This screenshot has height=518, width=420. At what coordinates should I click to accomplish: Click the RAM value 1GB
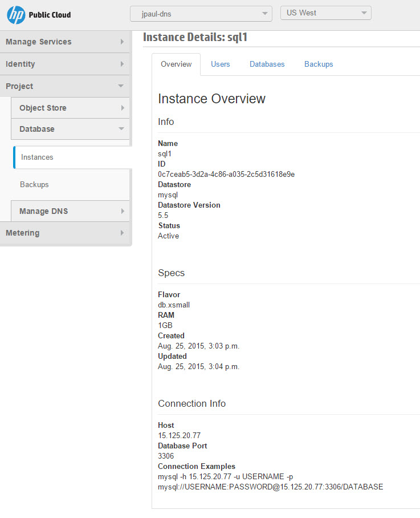165,325
